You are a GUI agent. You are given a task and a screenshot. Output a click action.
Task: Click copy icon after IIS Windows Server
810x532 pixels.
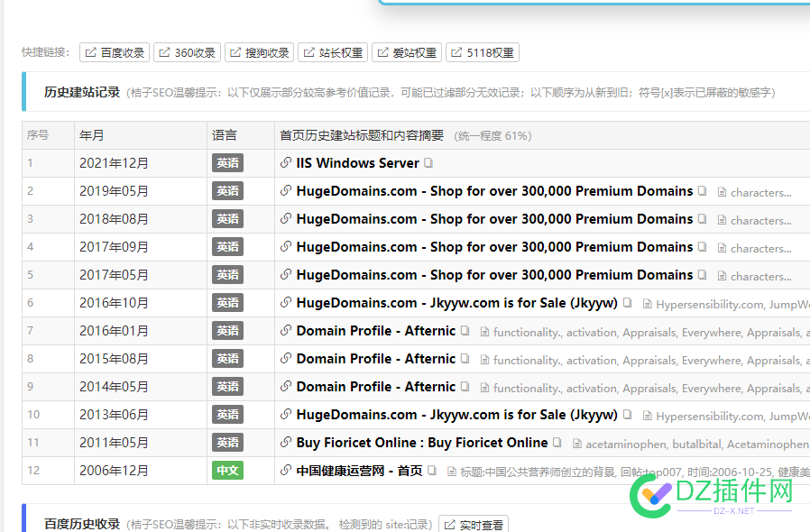tap(428, 162)
